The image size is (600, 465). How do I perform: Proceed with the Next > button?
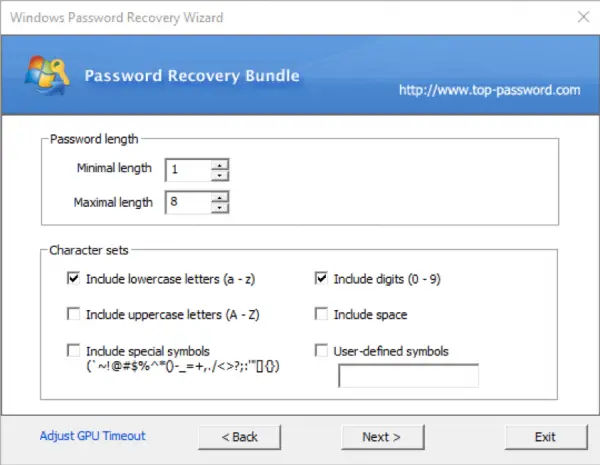tap(383, 437)
